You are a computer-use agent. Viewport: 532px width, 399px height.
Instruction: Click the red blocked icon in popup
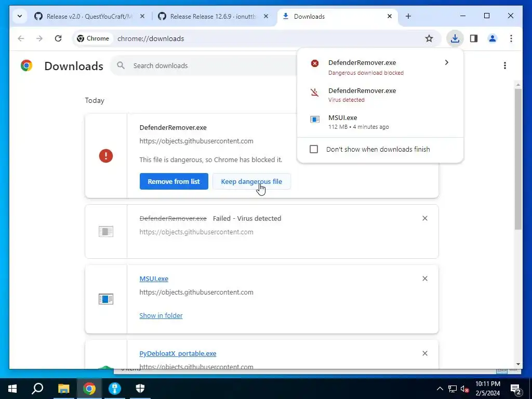[x=315, y=63]
